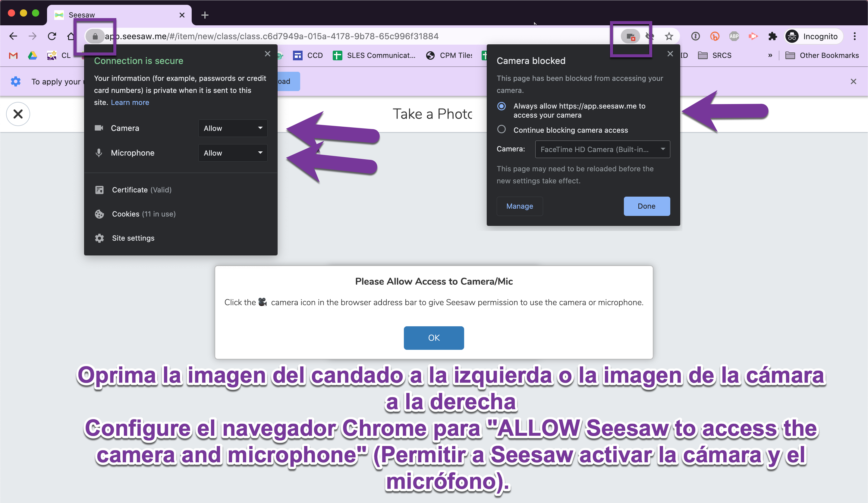Open the Microphone permission Allow dropdown
This screenshot has width=868, height=503.
(233, 153)
